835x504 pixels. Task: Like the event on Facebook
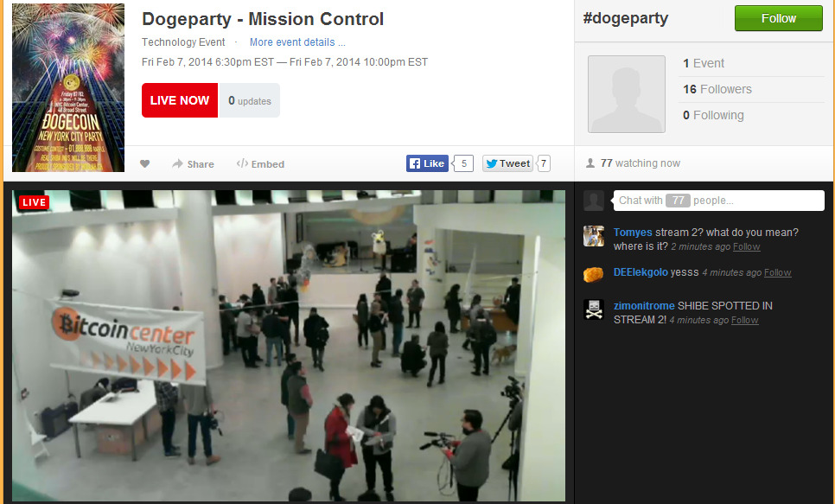coord(427,163)
